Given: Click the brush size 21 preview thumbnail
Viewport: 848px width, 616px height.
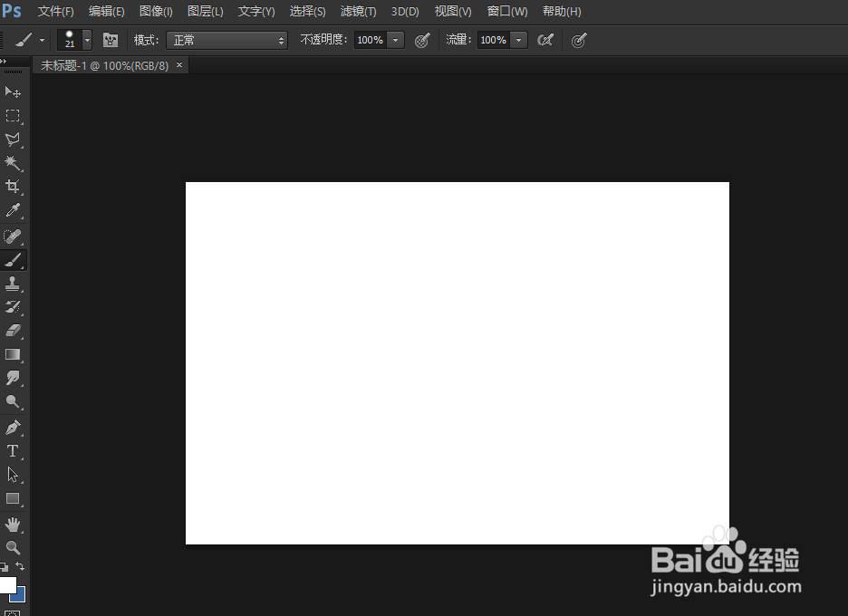Looking at the screenshot, I should [70, 40].
